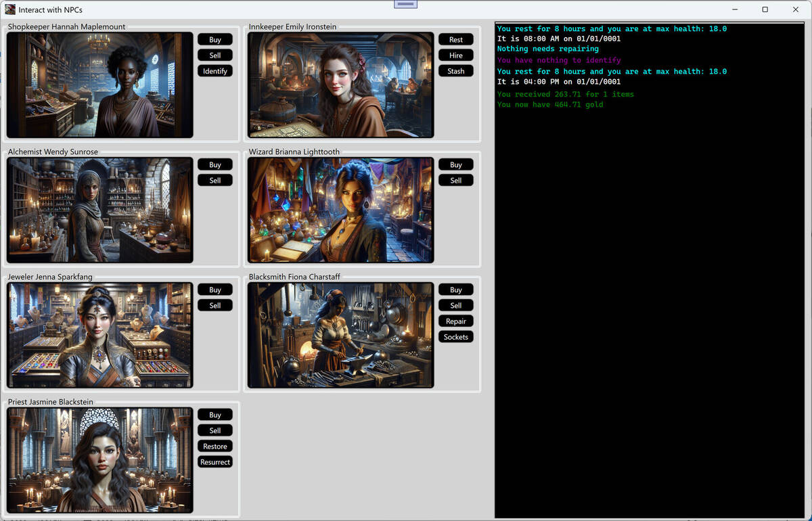Screen dimensions: 812x521
Task: Click the Priest's Resurrect button
Action: tap(215, 462)
